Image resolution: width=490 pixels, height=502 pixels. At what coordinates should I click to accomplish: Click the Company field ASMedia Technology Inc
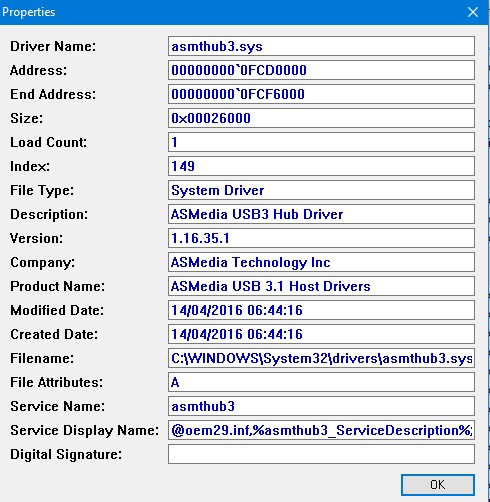321,262
